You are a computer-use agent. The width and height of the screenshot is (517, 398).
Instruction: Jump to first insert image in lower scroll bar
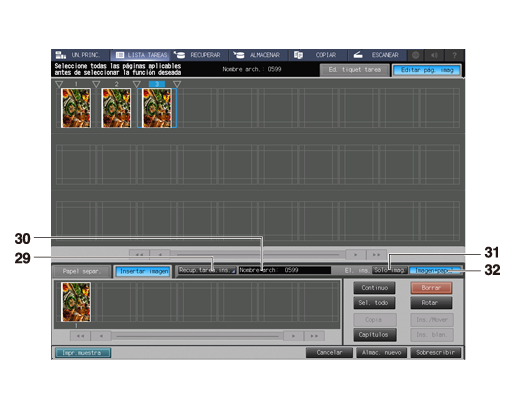tap(80, 336)
